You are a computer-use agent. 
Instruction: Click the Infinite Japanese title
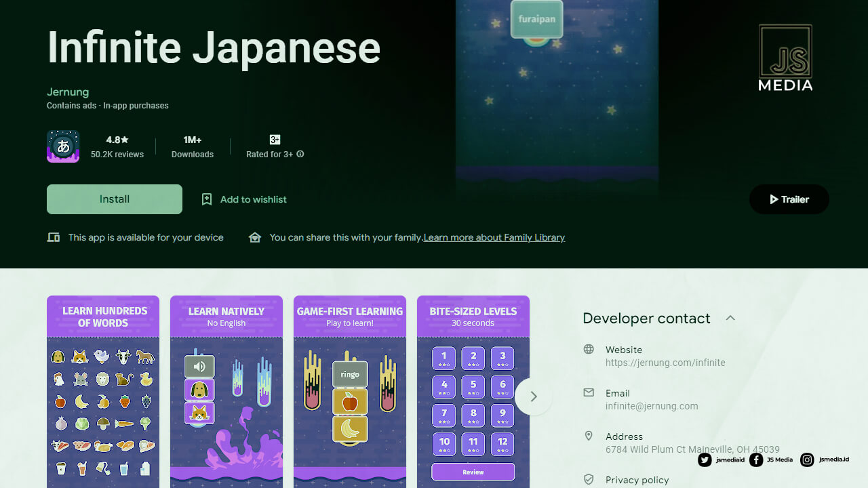(214, 49)
